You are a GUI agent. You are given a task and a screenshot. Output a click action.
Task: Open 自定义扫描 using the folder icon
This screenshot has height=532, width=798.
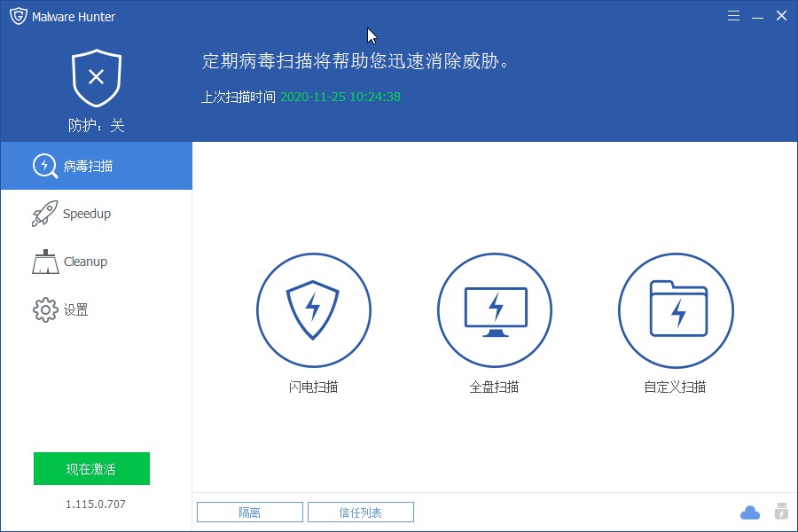tap(676, 310)
